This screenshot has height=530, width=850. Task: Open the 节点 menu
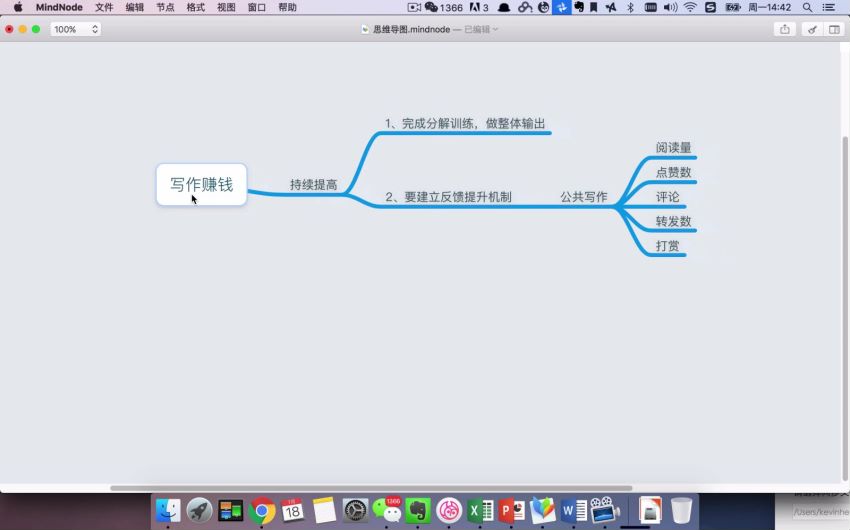point(165,7)
